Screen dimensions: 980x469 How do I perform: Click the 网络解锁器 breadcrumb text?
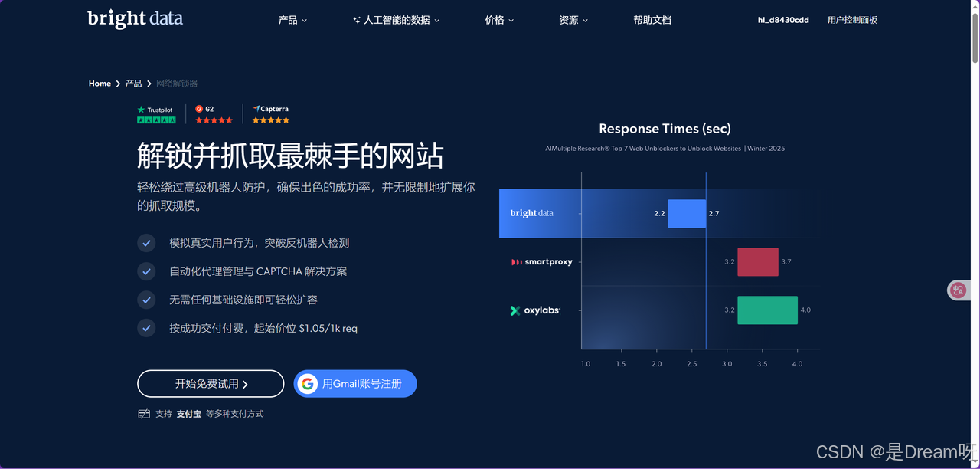(x=177, y=84)
